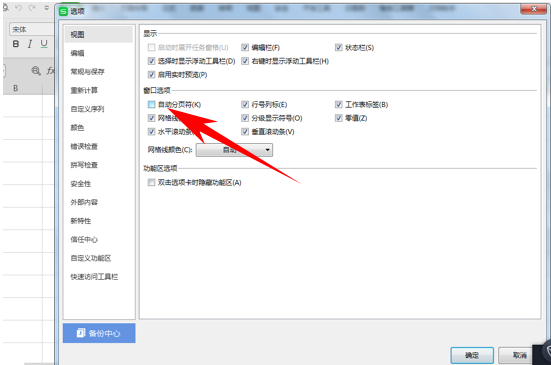
Task: Toggle the 行号列标(E) checkbox
Action: click(x=245, y=104)
